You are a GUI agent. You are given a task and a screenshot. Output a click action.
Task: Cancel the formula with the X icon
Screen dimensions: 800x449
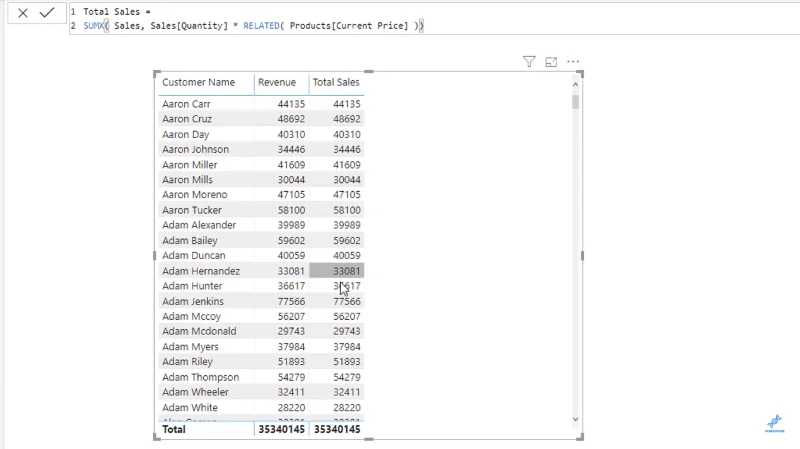click(x=23, y=13)
